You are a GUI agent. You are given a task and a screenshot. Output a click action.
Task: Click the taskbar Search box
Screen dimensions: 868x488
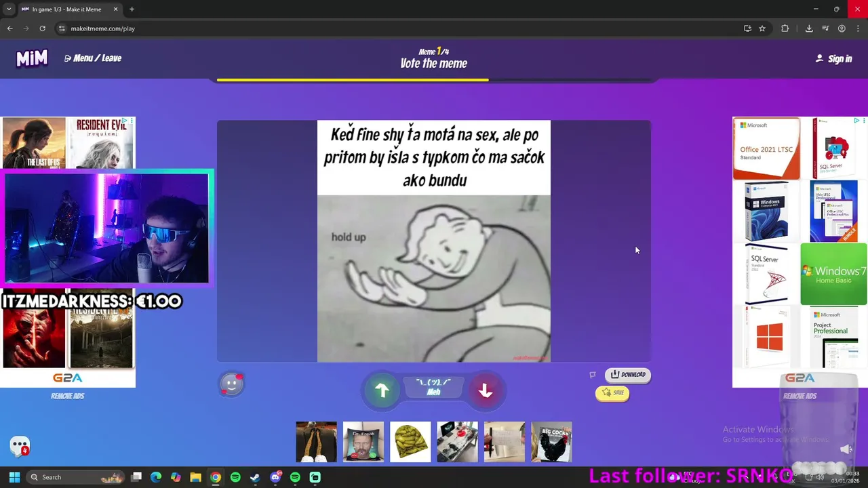pyautogui.click(x=75, y=477)
